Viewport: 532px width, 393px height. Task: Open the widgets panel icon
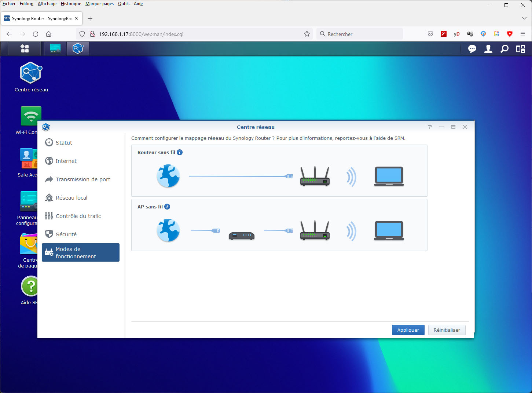coord(521,49)
